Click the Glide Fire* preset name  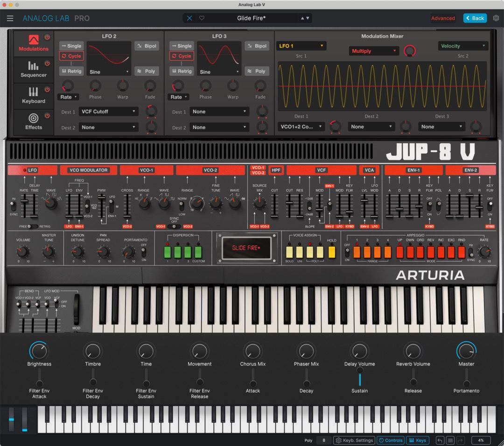(x=252, y=18)
